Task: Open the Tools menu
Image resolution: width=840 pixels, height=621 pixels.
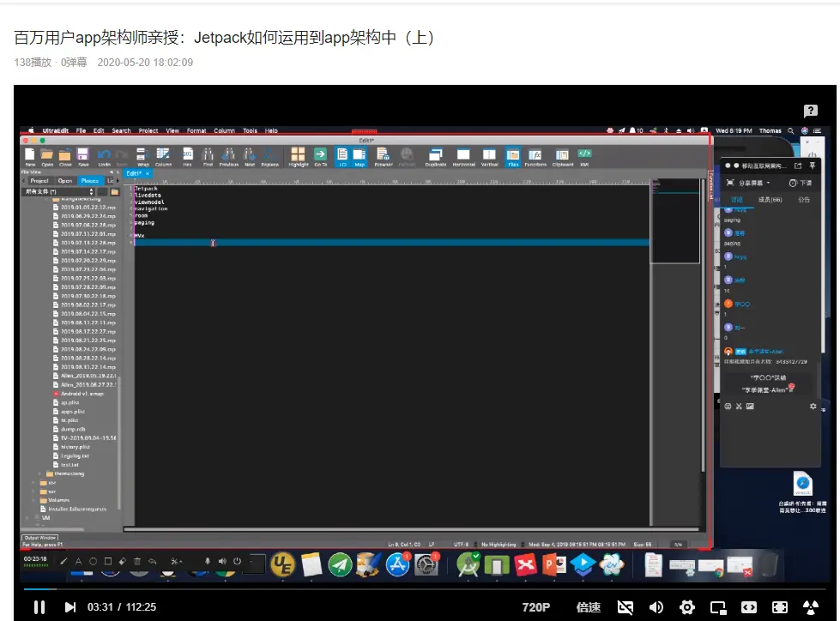Action: (x=250, y=130)
